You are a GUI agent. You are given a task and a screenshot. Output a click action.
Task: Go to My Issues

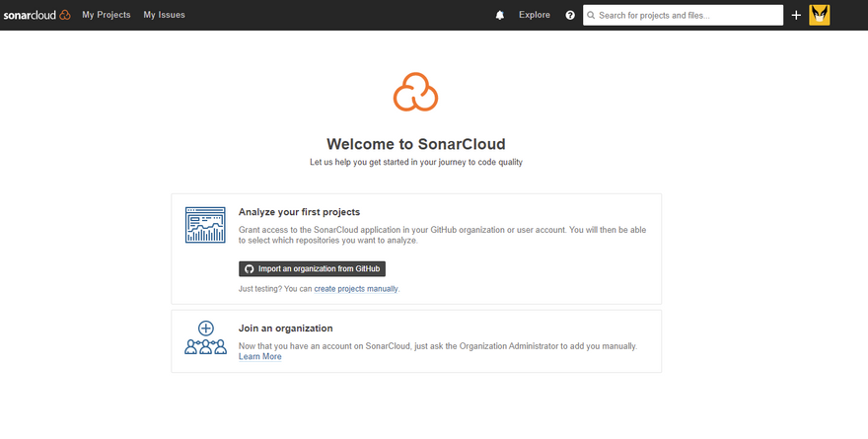click(165, 15)
